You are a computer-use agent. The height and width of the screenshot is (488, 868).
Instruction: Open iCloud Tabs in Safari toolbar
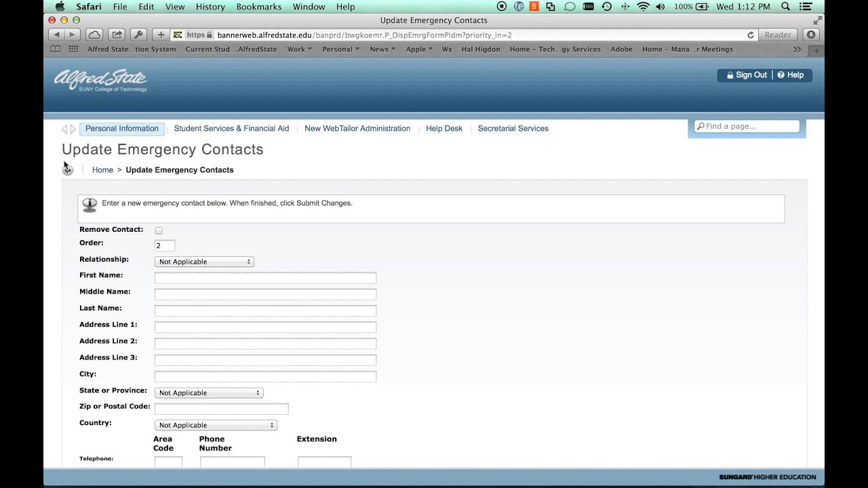pyautogui.click(x=94, y=35)
